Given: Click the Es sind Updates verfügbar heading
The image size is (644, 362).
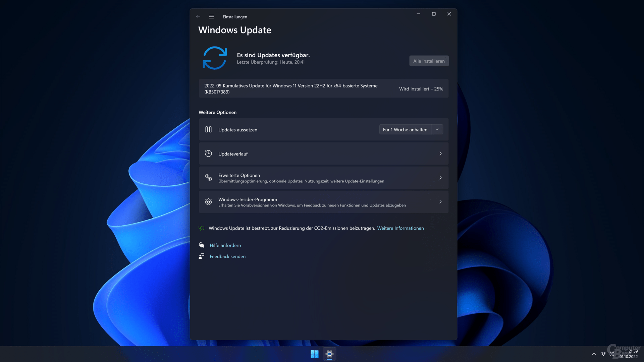Looking at the screenshot, I should (x=273, y=55).
